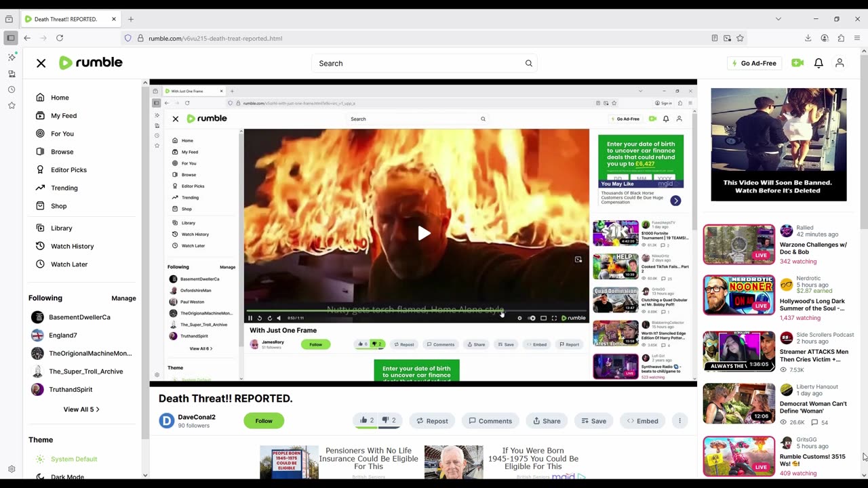Click the DaveConal2 channel avatar
Viewport: 868px width, 488px height.
tap(166, 421)
